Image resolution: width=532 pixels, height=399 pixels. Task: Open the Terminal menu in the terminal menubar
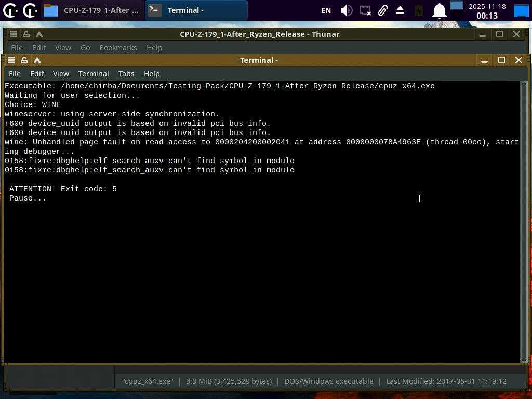tap(94, 74)
